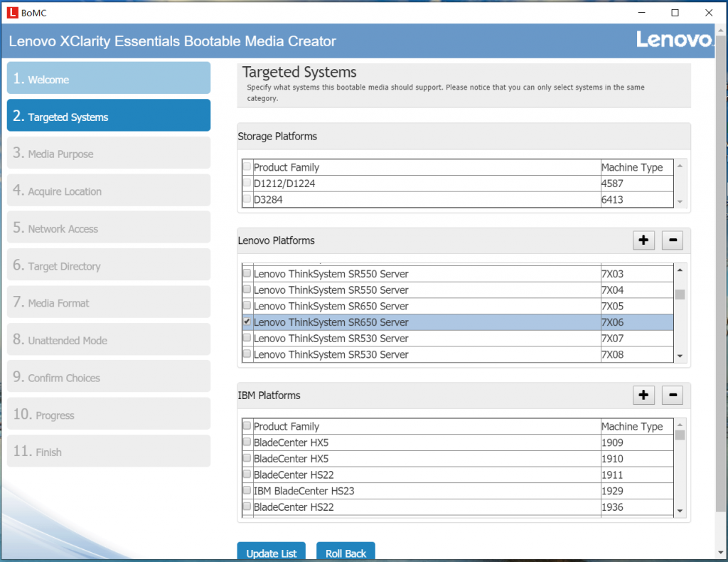Tick the D1212/D1224 checkbox
This screenshot has width=728, height=562.
[247, 183]
